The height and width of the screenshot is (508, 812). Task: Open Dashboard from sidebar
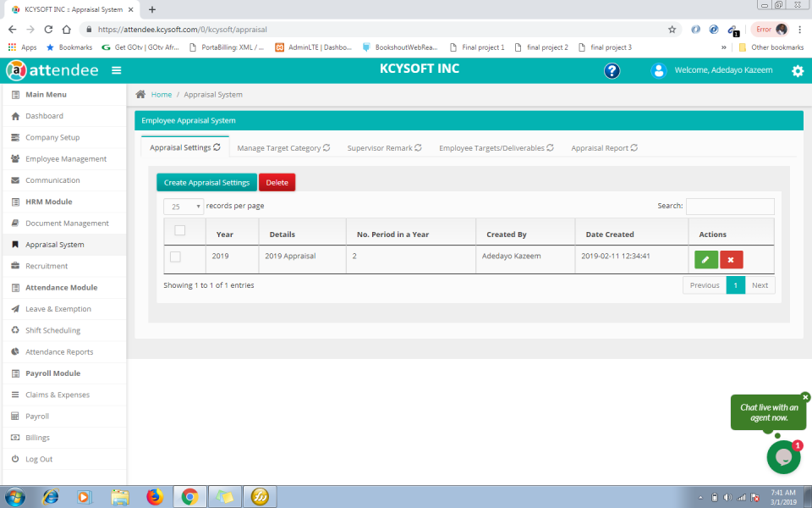click(x=64, y=116)
